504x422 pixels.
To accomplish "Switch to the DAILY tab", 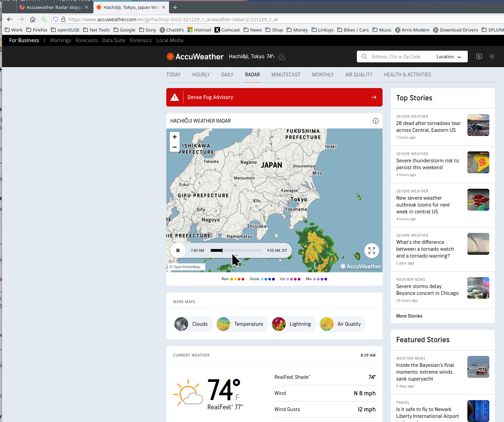I will (227, 75).
